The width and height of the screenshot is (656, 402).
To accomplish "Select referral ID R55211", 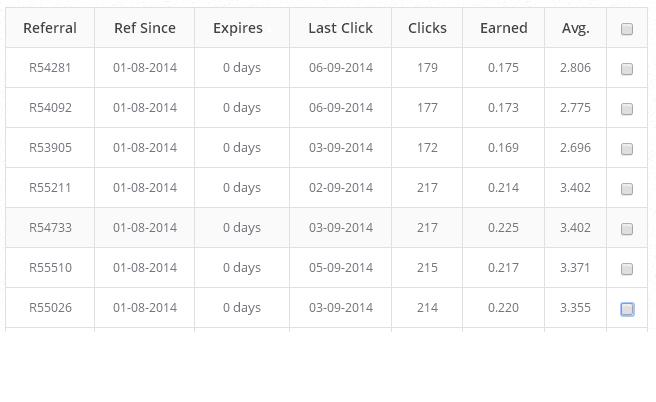I will tap(50, 188).
